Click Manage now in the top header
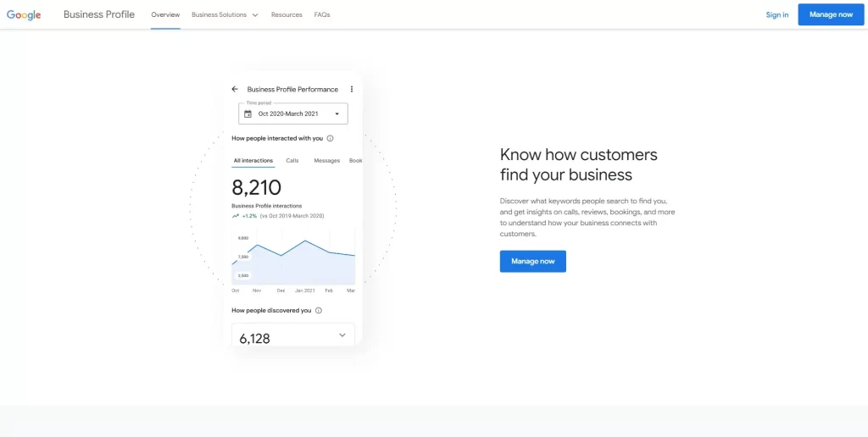The image size is (868, 437). [831, 14]
